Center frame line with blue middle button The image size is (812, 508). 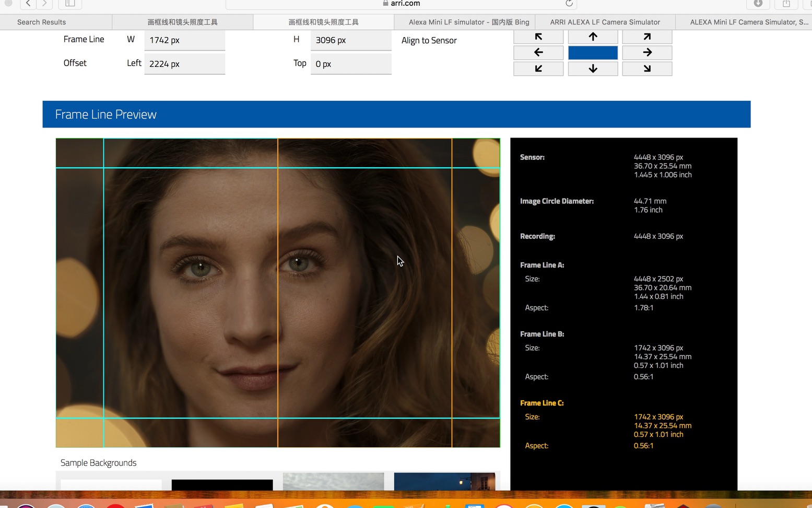click(593, 52)
